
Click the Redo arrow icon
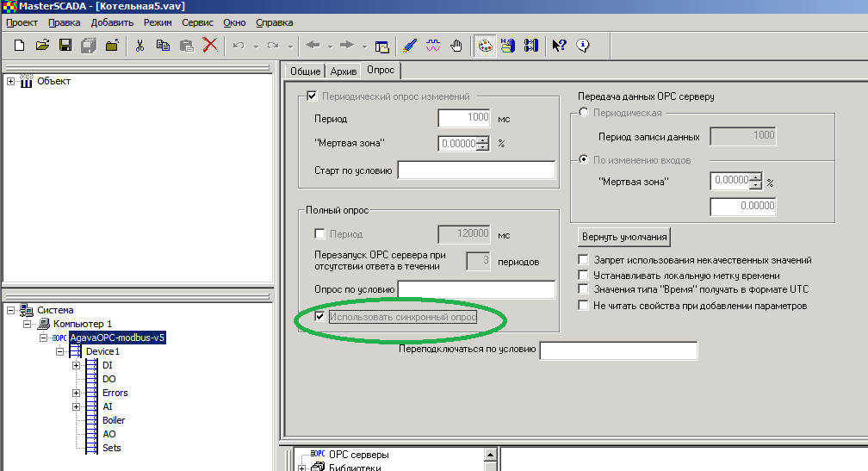pos(274,46)
